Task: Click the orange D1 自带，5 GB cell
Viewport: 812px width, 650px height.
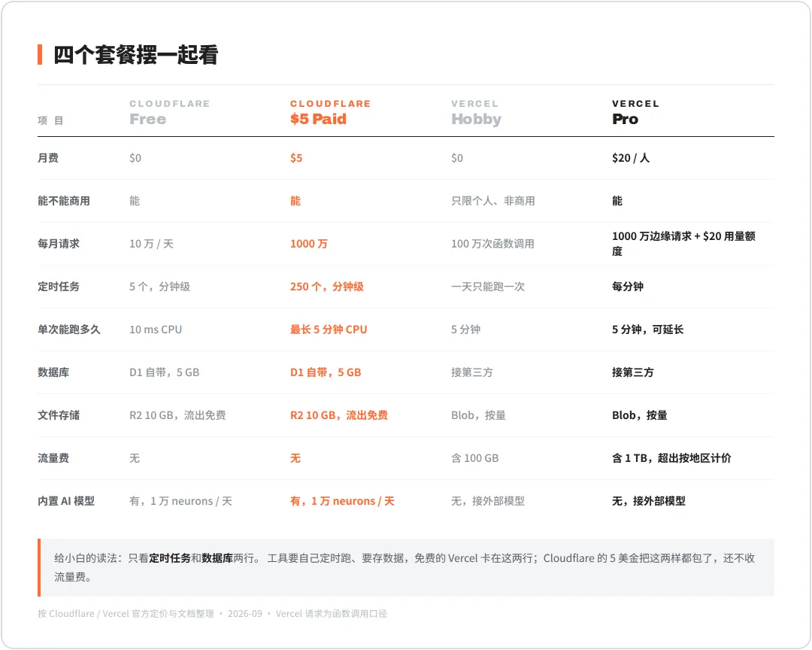Action: pos(326,372)
